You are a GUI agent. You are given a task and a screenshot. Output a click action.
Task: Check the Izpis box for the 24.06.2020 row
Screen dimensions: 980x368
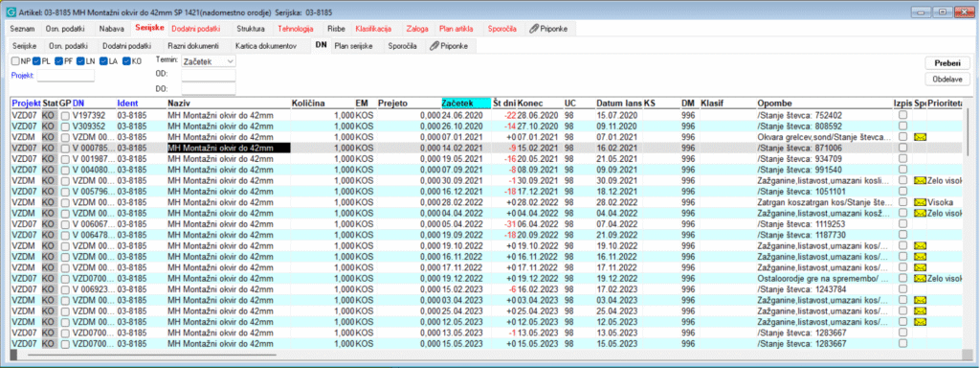point(902,115)
